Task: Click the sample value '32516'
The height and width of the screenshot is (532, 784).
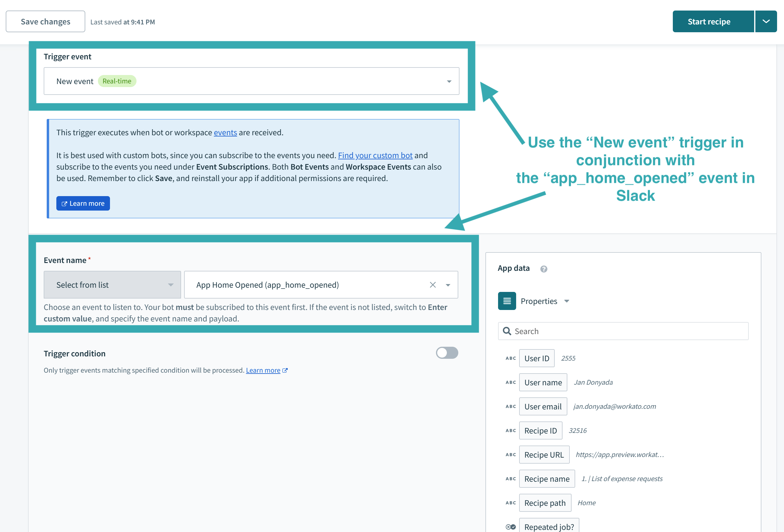Action: [578, 431]
